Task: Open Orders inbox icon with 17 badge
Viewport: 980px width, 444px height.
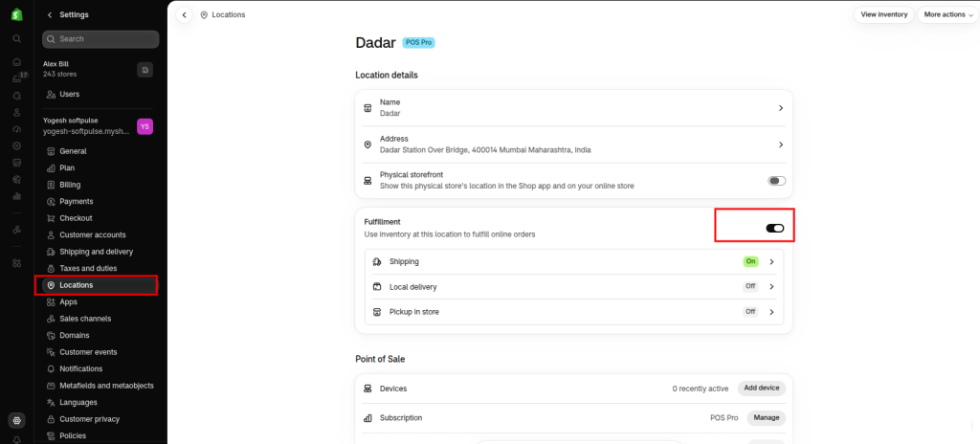Action: pyautogui.click(x=17, y=78)
